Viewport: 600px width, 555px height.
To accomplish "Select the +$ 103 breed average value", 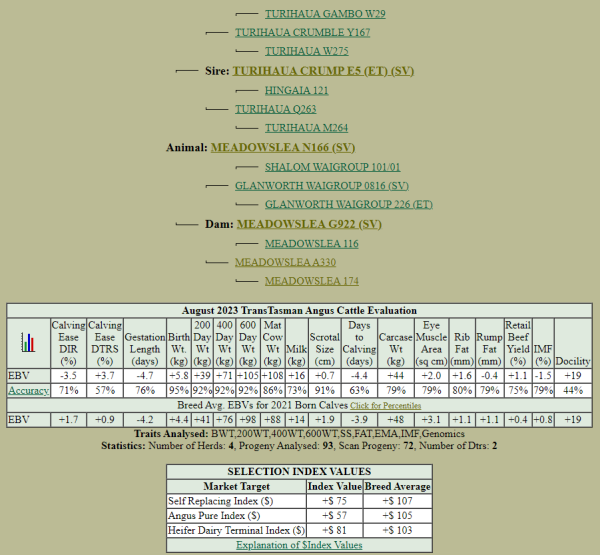I will 398,530.
